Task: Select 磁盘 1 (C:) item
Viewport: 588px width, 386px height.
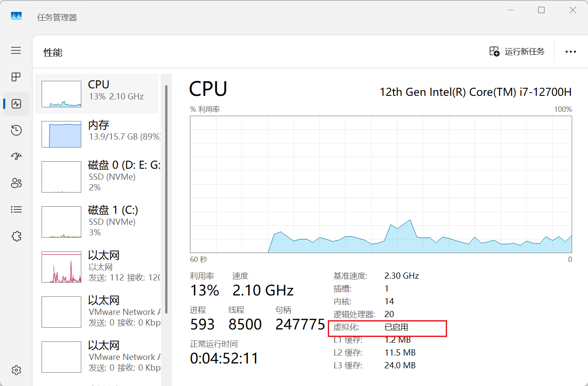Action: point(97,221)
